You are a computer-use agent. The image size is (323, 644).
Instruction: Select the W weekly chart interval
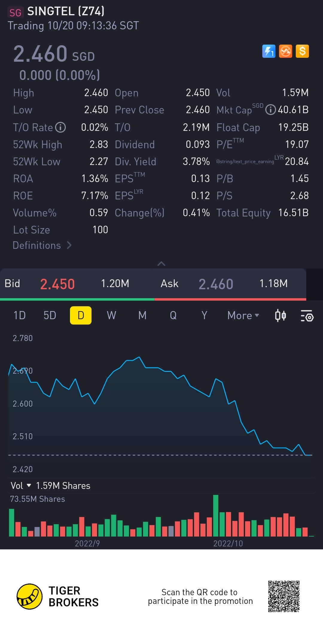tap(111, 316)
